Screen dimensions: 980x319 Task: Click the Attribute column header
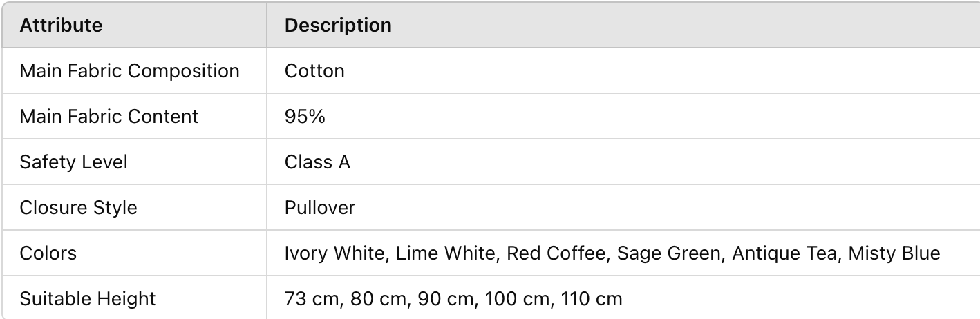tap(61, 26)
